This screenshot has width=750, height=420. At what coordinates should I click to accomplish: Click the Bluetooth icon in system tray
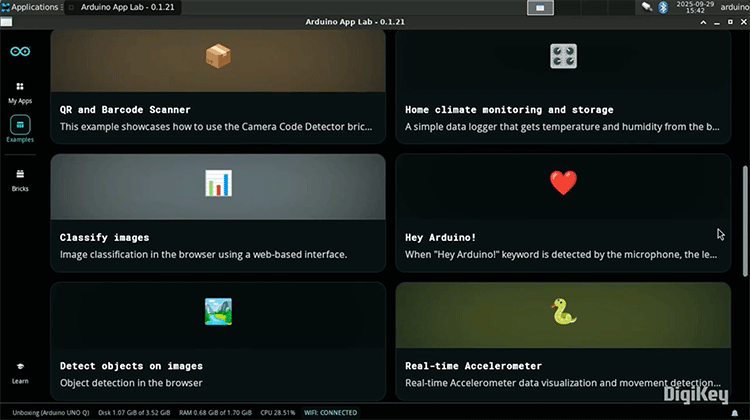(662, 7)
